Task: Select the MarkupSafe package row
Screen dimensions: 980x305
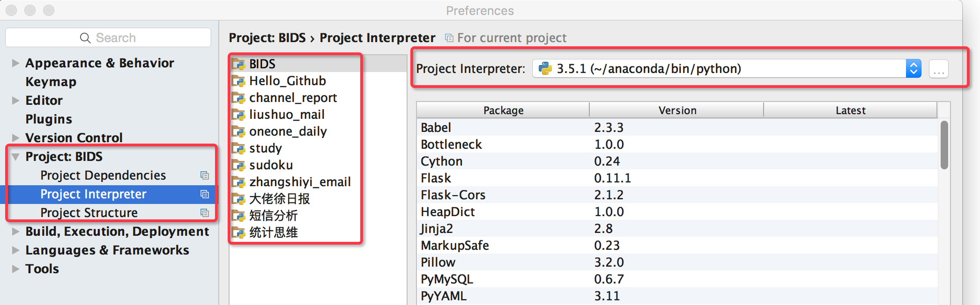Action: (x=677, y=246)
